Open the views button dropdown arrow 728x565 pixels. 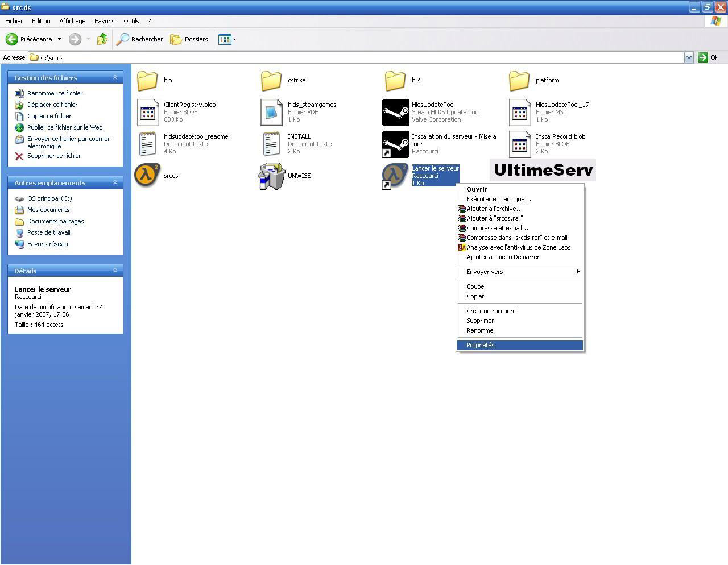234,39
